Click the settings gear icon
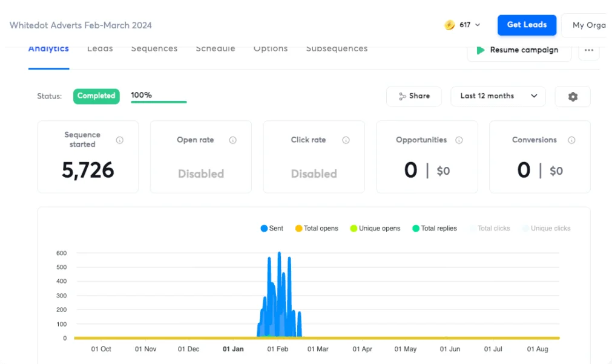 point(573,97)
